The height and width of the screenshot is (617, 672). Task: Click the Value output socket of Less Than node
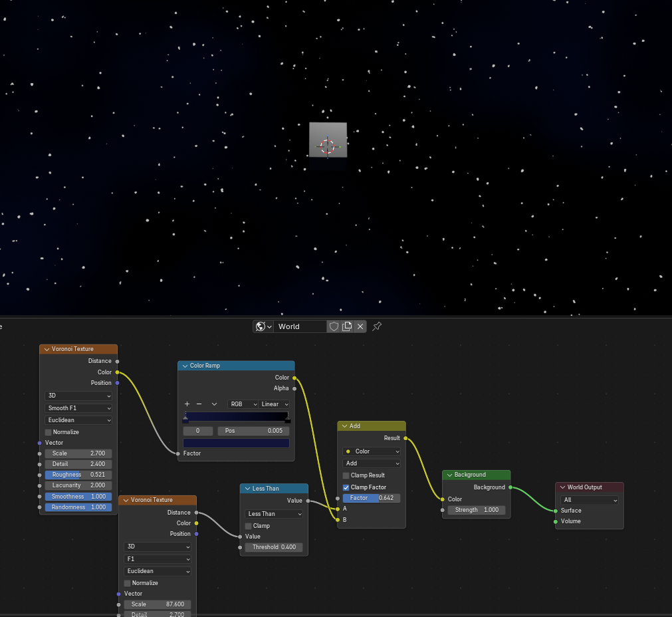tap(308, 501)
